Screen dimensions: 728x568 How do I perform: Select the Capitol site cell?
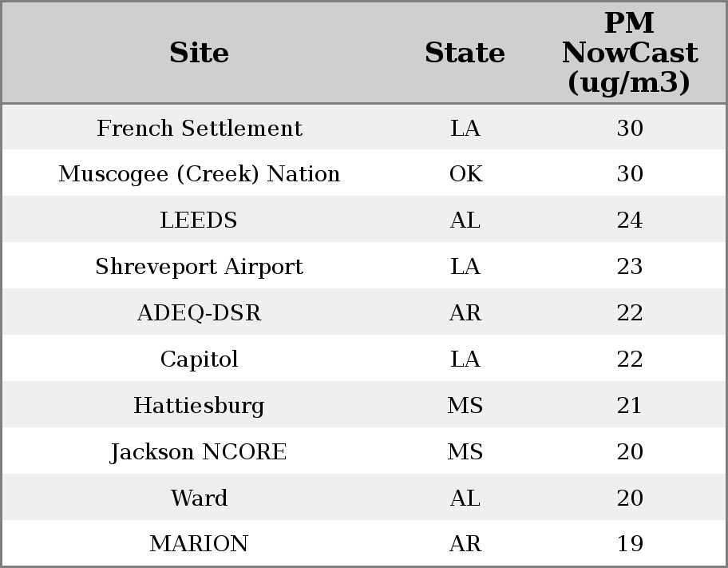point(199,359)
